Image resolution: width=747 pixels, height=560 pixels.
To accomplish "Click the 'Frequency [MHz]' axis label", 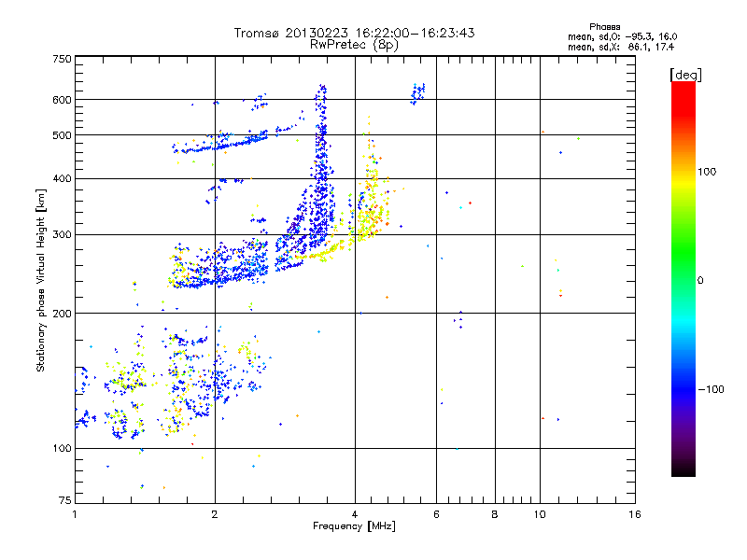I will click(354, 526).
